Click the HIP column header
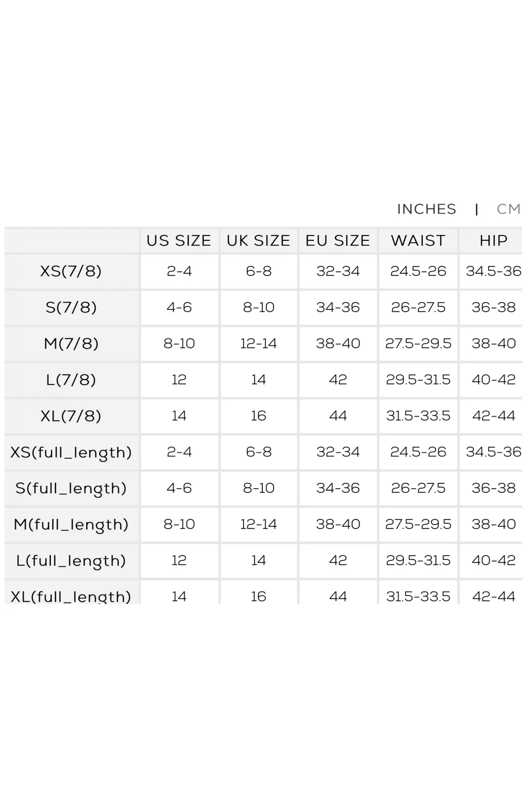 (493, 240)
